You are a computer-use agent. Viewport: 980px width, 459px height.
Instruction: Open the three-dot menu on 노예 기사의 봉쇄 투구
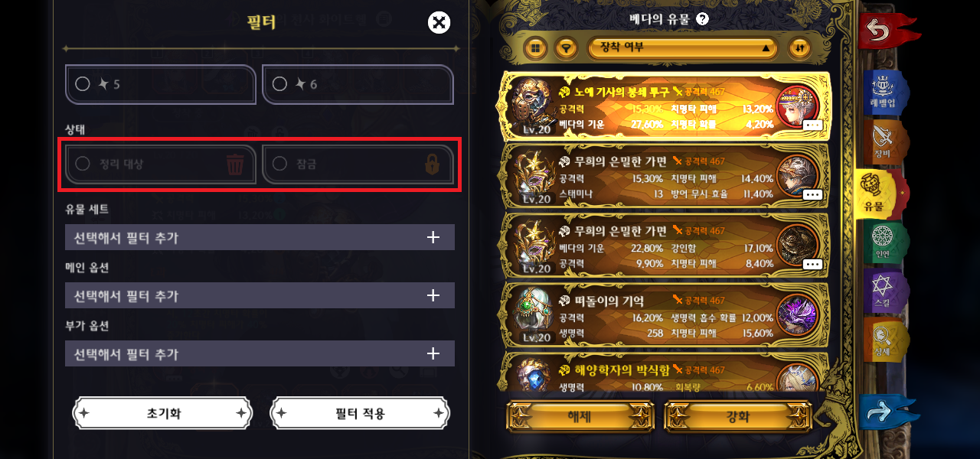tap(812, 125)
